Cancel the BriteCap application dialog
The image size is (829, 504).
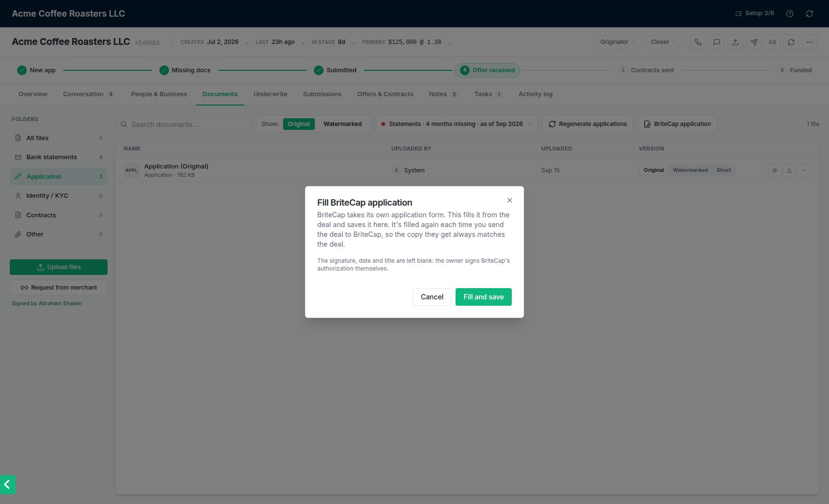pos(432,297)
